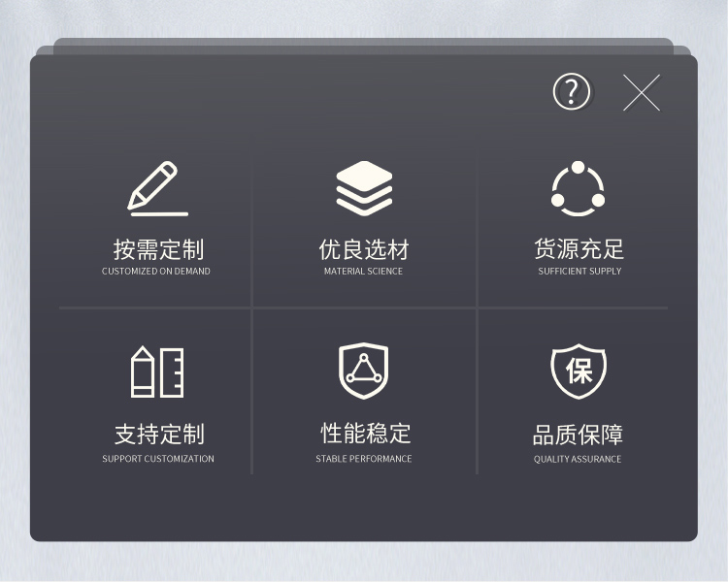This screenshot has width=728, height=582.
Task: Click the pencil icon above 按需定制
Action: (x=158, y=188)
